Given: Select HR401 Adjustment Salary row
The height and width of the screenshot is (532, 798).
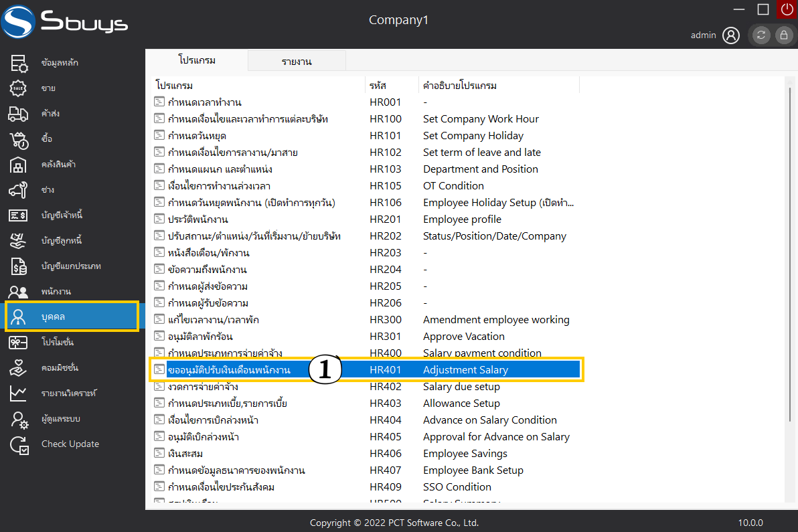Looking at the screenshot, I should tap(365, 369).
